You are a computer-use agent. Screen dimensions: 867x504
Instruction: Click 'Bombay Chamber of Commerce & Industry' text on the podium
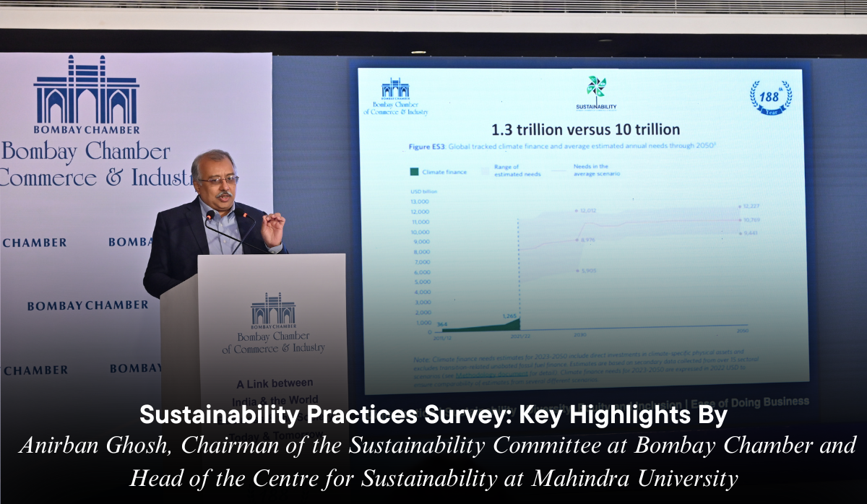(273, 342)
